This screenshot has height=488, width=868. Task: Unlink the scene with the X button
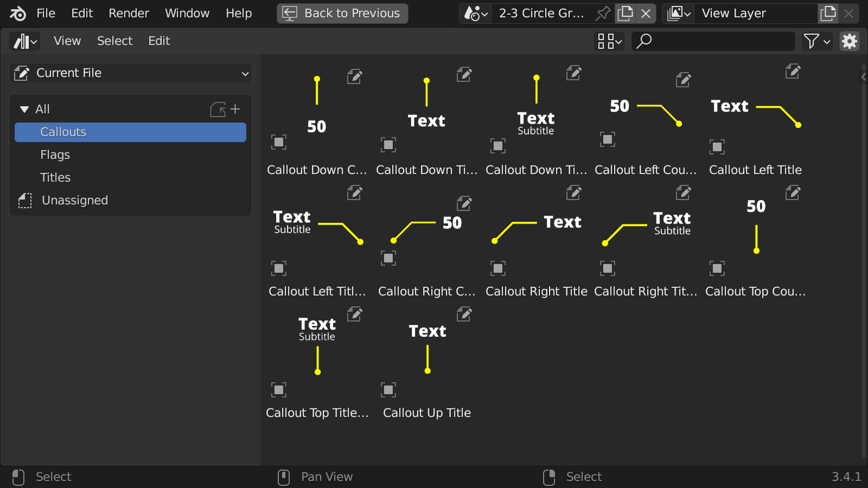click(x=646, y=14)
